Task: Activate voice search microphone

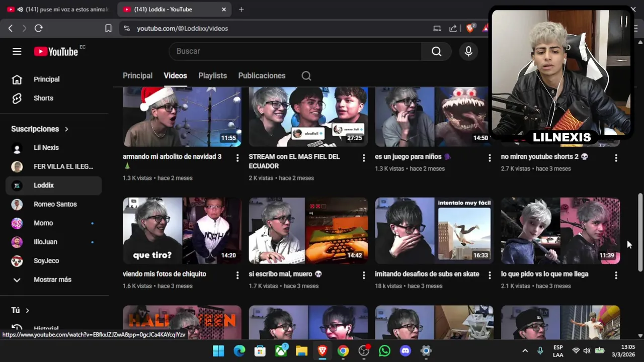Action: tap(468, 51)
